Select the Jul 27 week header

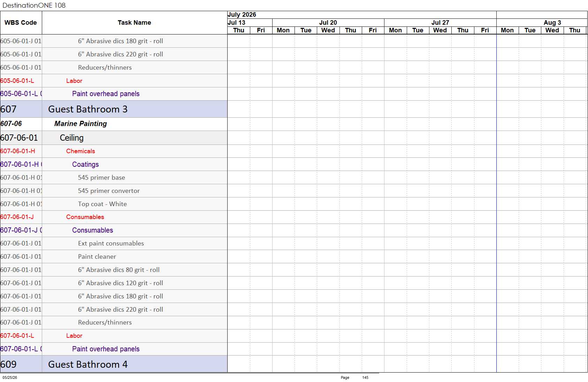[440, 23]
